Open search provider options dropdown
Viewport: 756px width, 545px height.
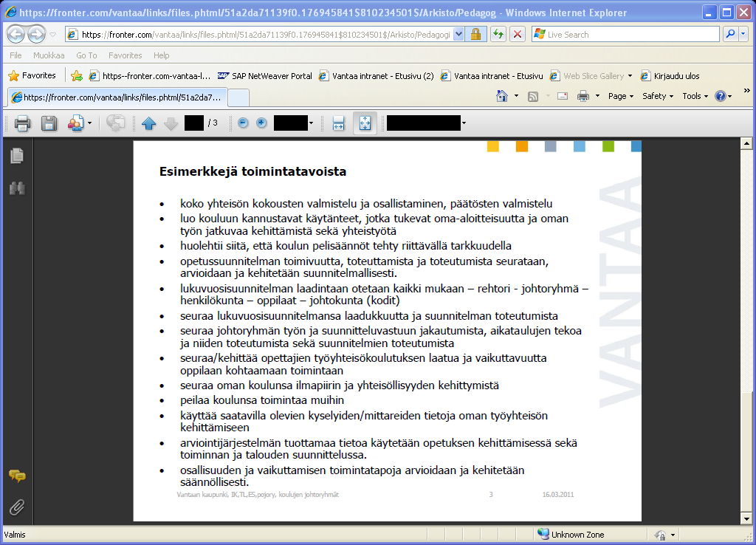743,34
